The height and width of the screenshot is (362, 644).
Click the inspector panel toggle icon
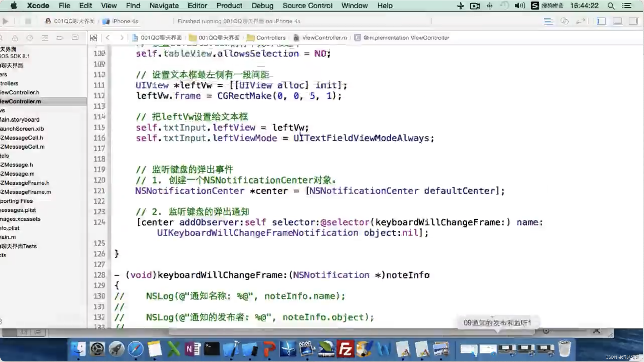pos(633,21)
